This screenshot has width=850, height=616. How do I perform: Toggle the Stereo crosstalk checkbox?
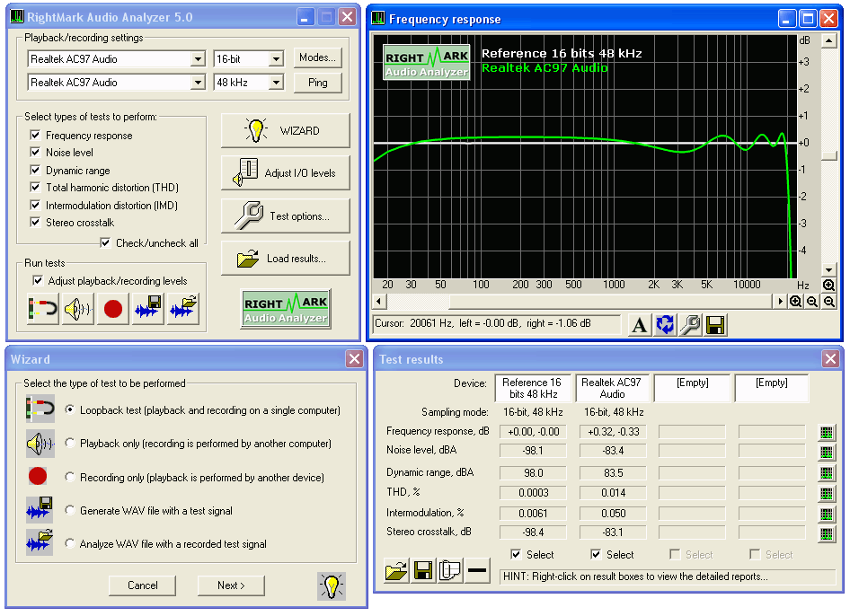36,223
